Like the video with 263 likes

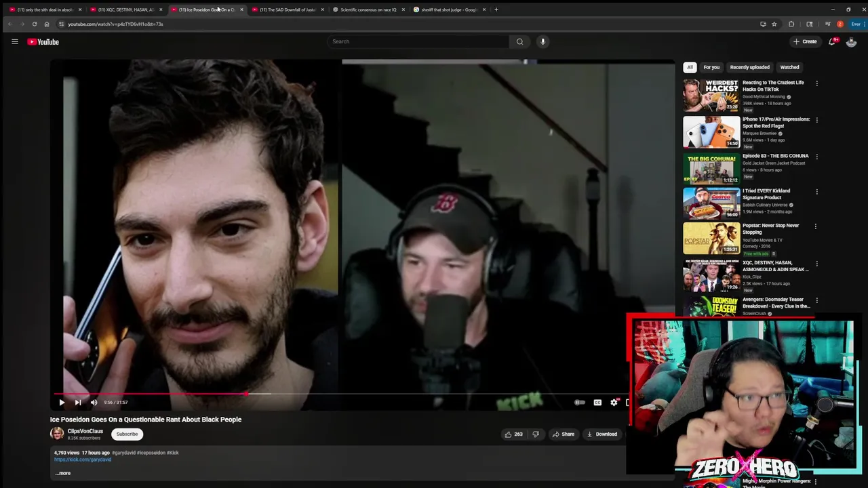pyautogui.click(x=513, y=434)
